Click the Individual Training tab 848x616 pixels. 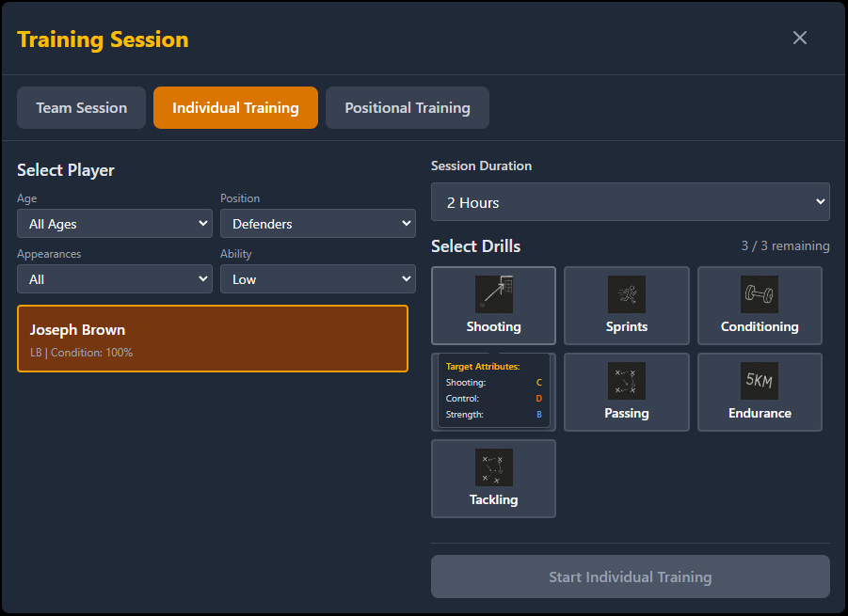[235, 107]
